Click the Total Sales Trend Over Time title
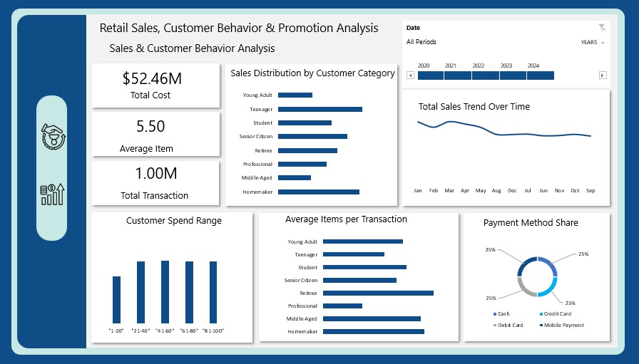Viewport: 639px width, 364px height. pyautogui.click(x=474, y=107)
